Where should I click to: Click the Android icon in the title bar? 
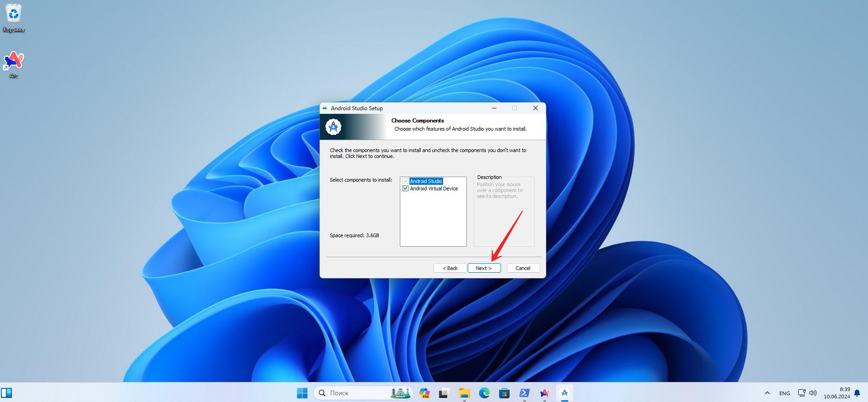click(x=325, y=108)
